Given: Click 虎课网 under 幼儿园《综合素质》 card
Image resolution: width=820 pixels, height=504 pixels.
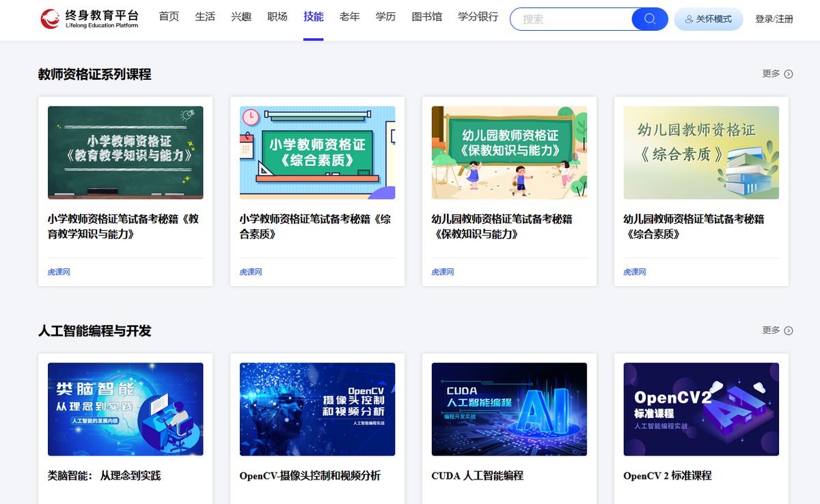Looking at the screenshot, I should [x=635, y=272].
